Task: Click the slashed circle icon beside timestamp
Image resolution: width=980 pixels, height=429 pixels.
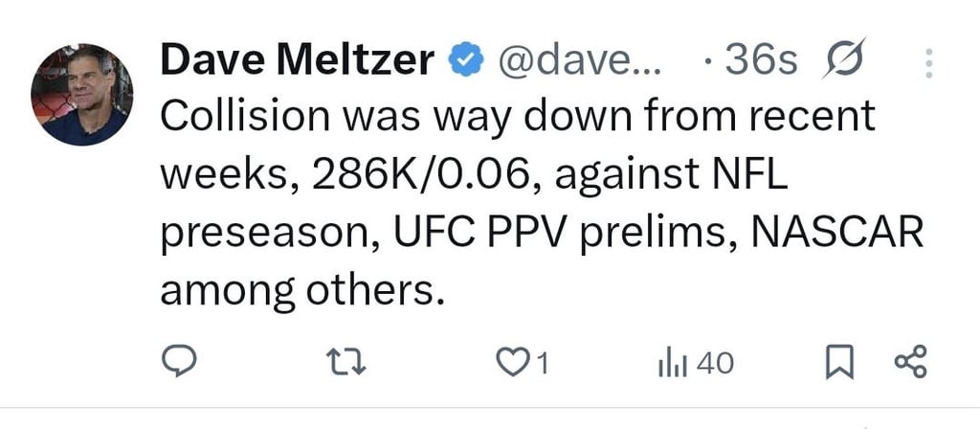Action: pos(844,58)
